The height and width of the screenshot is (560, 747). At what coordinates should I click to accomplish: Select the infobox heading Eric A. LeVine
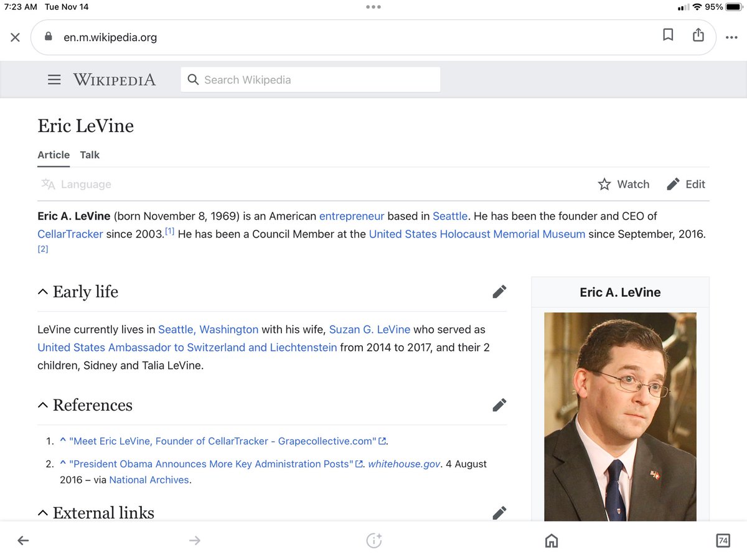[x=620, y=292]
